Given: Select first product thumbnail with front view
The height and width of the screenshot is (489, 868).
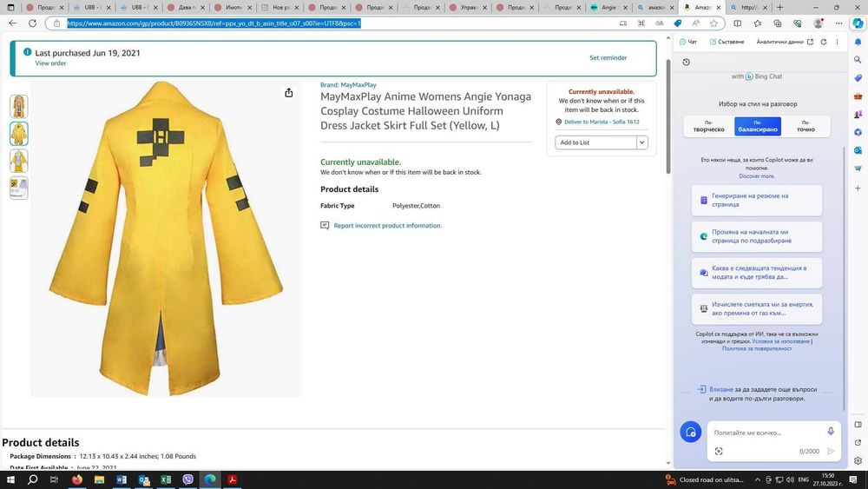Looking at the screenshot, I should [19, 106].
